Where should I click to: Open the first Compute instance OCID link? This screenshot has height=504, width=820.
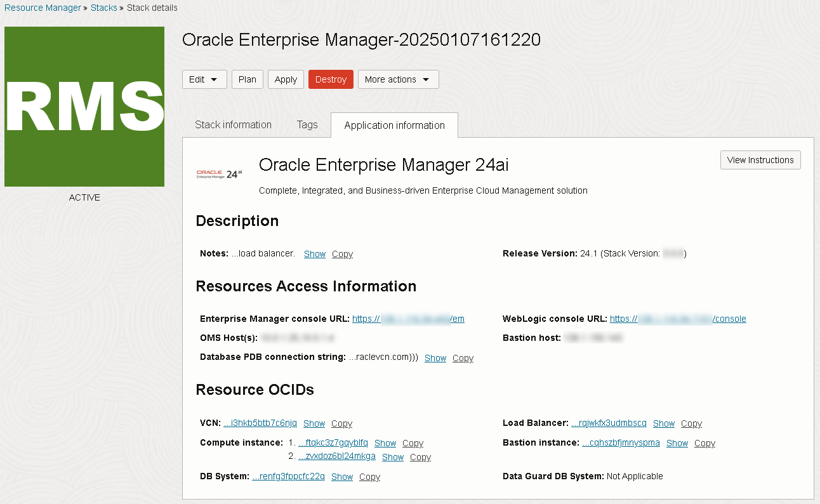click(x=333, y=443)
